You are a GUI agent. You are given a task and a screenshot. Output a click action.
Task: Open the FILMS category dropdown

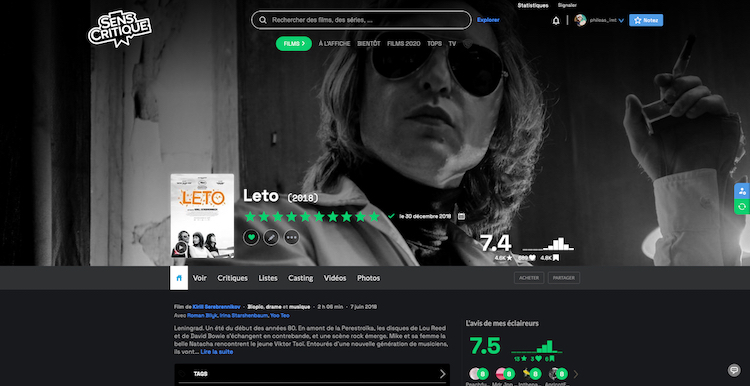294,44
